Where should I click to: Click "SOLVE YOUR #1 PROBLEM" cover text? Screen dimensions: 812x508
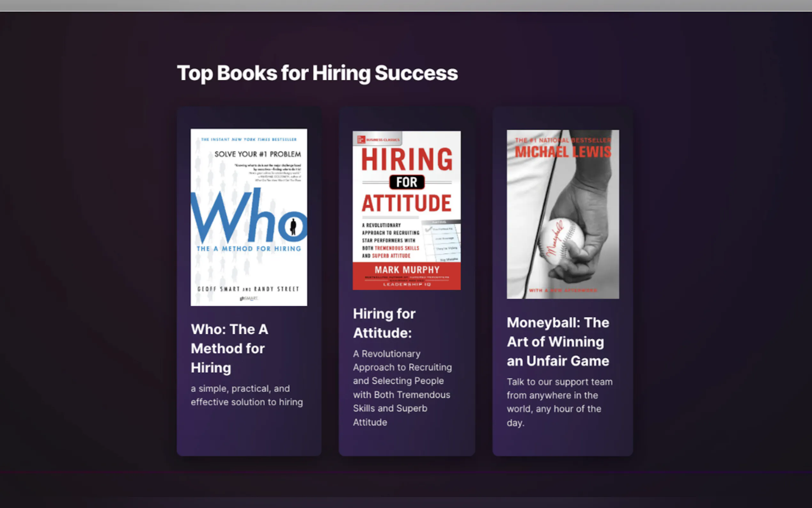[257, 154]
